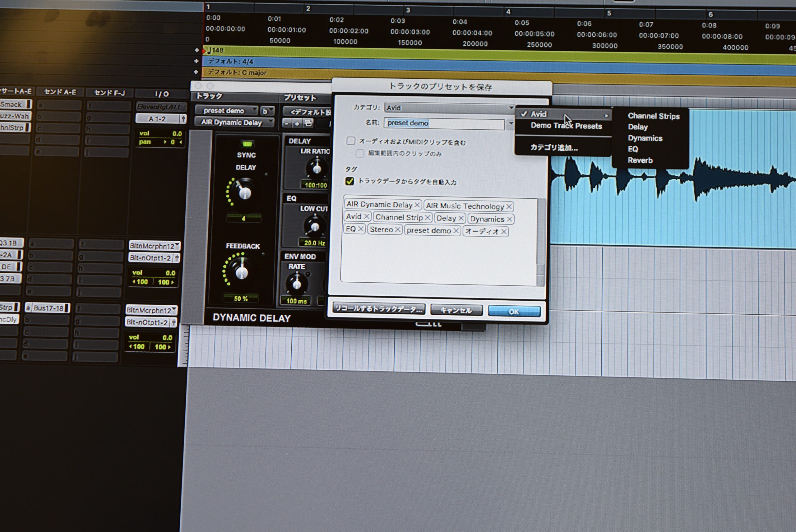Click the ENV MOD RATE knob

click(x=297, y=284)
